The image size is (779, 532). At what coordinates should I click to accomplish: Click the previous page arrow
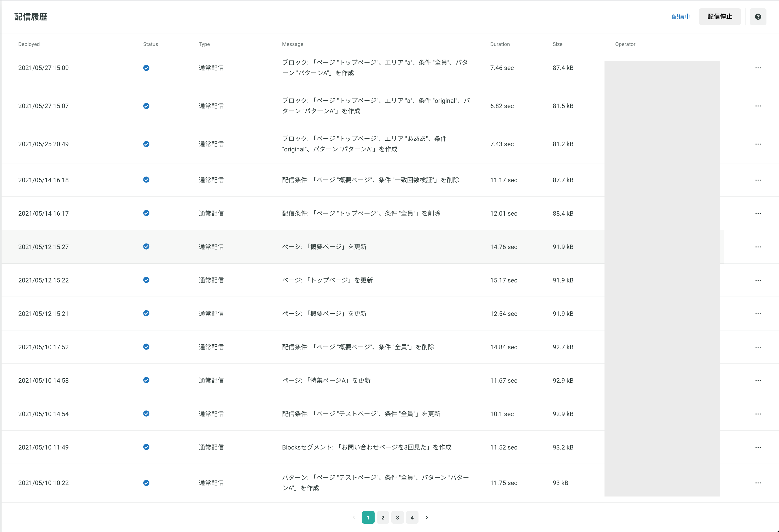[x=354, y=517]
